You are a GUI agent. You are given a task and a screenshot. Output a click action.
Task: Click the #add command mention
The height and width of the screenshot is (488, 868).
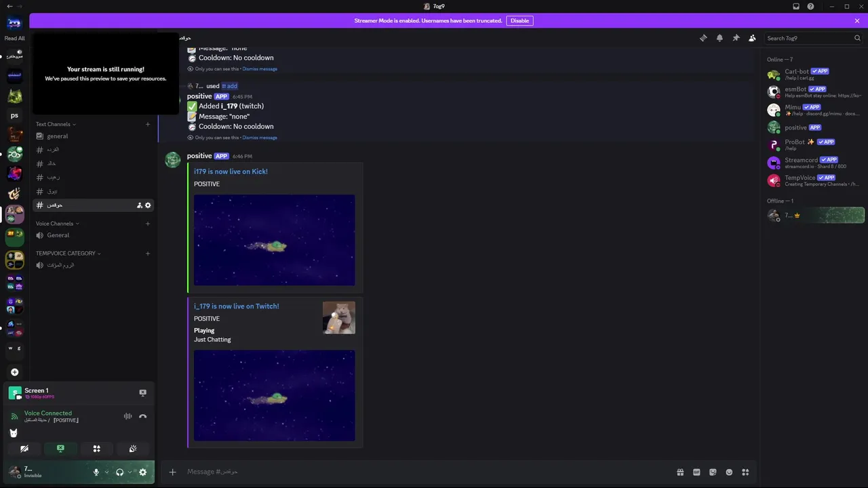click(x=230, y=86)
